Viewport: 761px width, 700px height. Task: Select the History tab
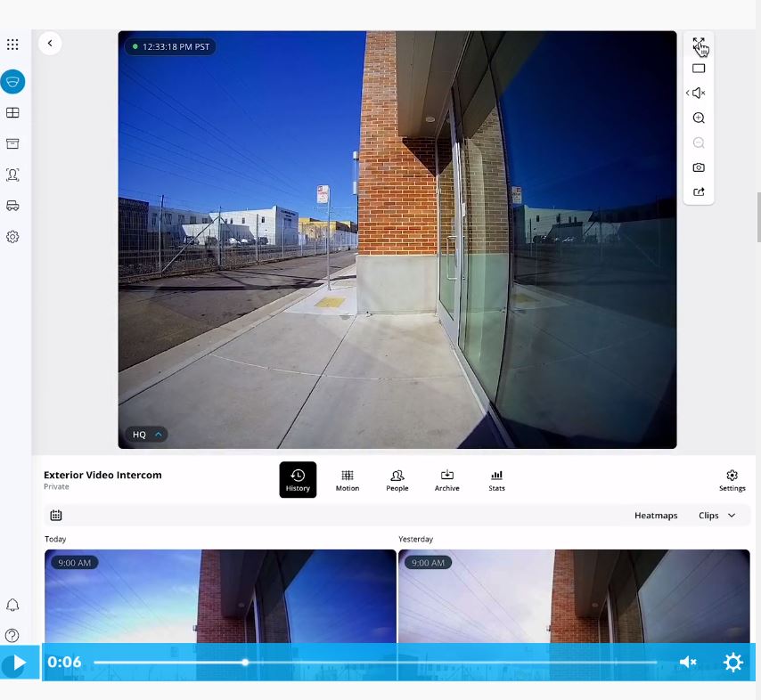[298, 480]
